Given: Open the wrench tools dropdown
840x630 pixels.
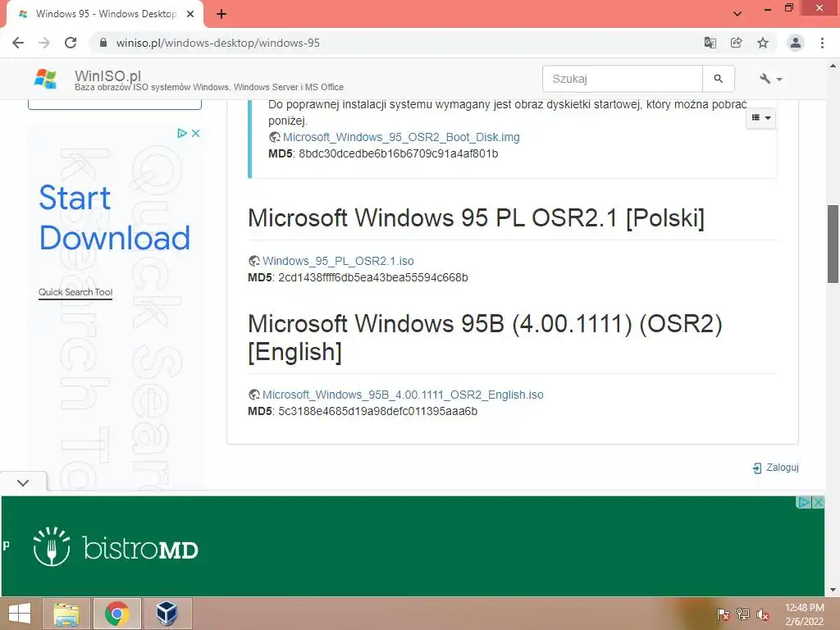Looking at the screenshot, I should (771, 79).
